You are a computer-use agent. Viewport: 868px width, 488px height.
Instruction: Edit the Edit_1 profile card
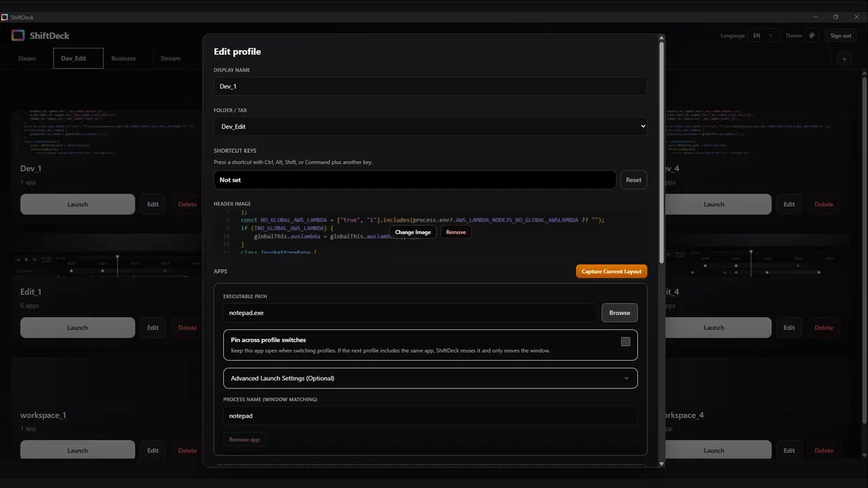click(153, 328)
